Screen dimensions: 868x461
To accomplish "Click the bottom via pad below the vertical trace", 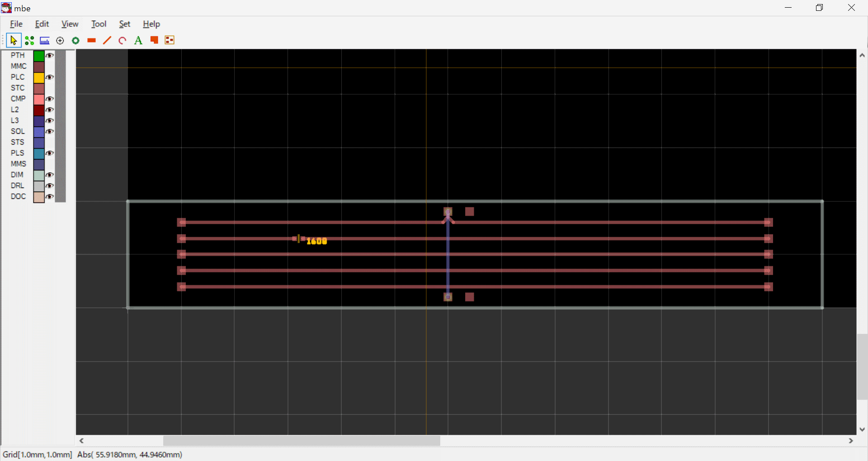I will [448, 297].
